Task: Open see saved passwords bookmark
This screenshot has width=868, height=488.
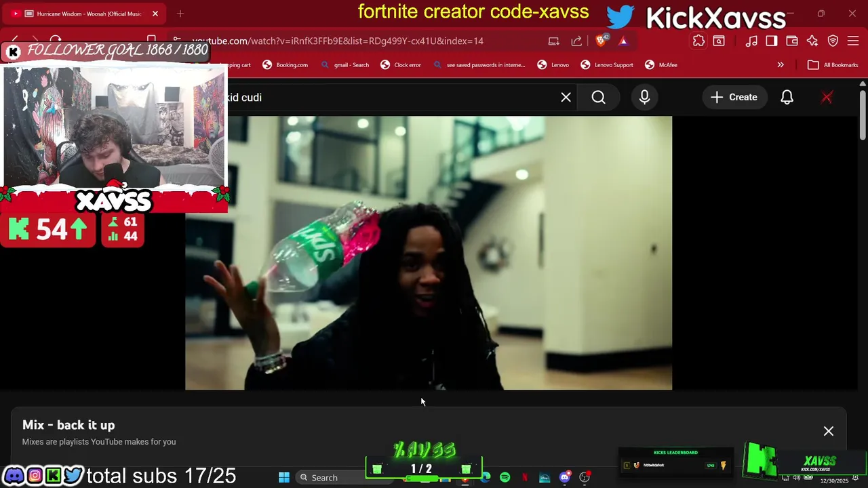Action: (x=478, y=65)
